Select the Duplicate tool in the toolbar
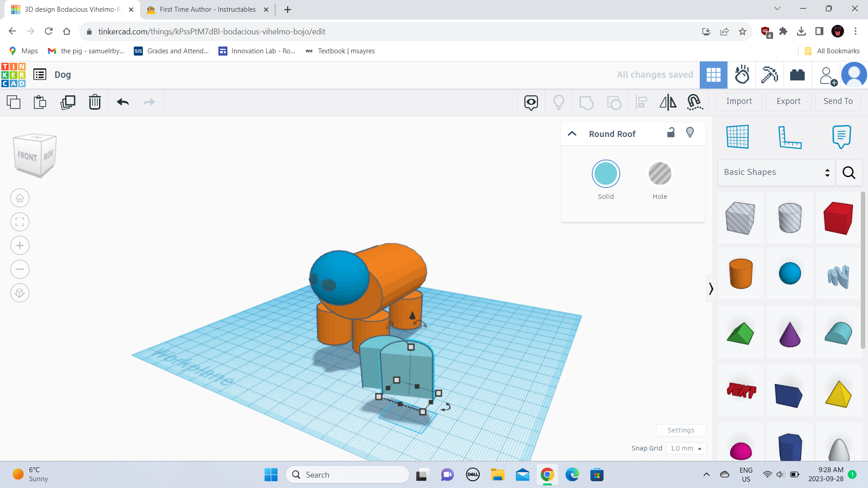Screen dimensions: 868x488 [x=67, y=102]
